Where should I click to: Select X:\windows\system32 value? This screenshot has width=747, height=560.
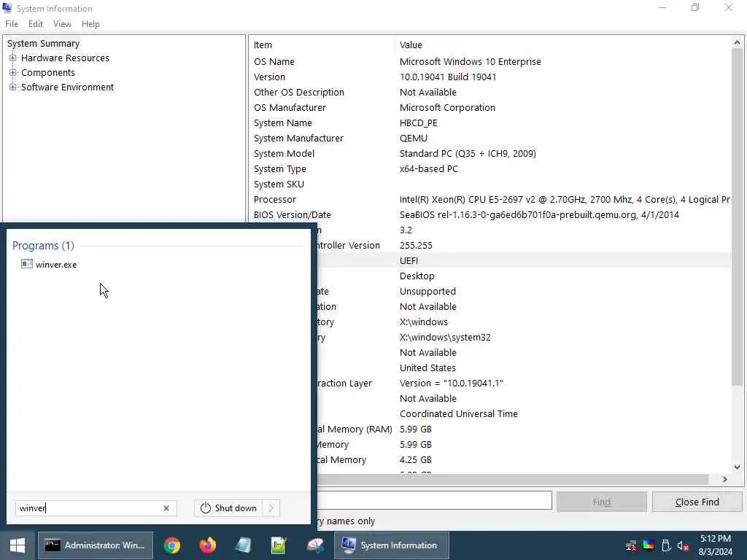(x=445, y=337)
